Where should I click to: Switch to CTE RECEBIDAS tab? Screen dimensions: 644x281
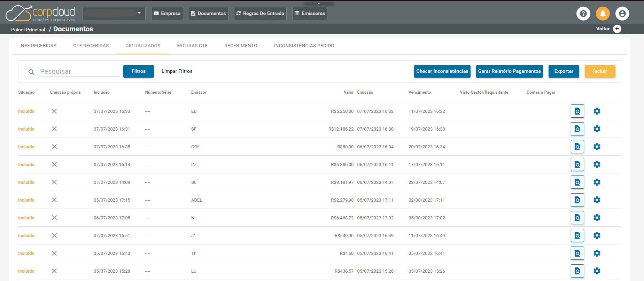91,46
